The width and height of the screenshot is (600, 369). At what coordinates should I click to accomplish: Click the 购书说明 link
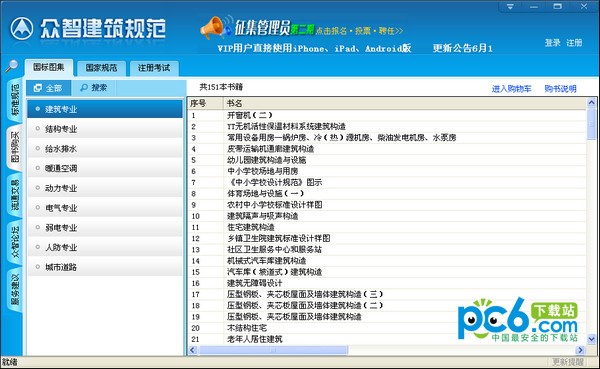(560, 89)
